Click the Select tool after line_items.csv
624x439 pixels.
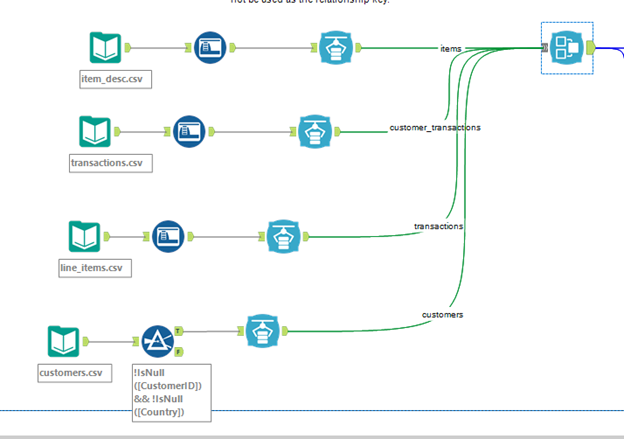(168, 236)
